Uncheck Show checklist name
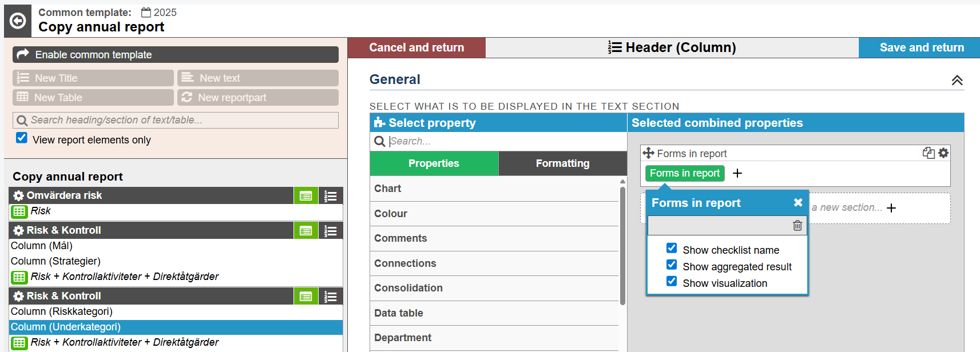The width and height of the screenshot is (980, 352). (672, 248)
